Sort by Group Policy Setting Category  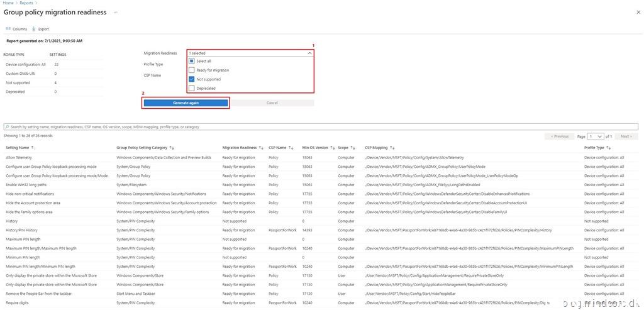click(172, 148)
